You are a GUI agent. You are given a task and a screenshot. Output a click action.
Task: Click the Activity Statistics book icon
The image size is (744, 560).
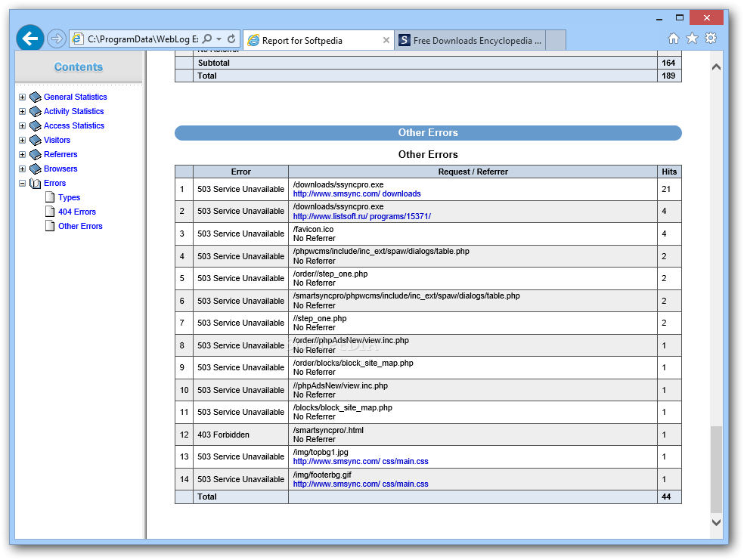[x=36, y=111]
